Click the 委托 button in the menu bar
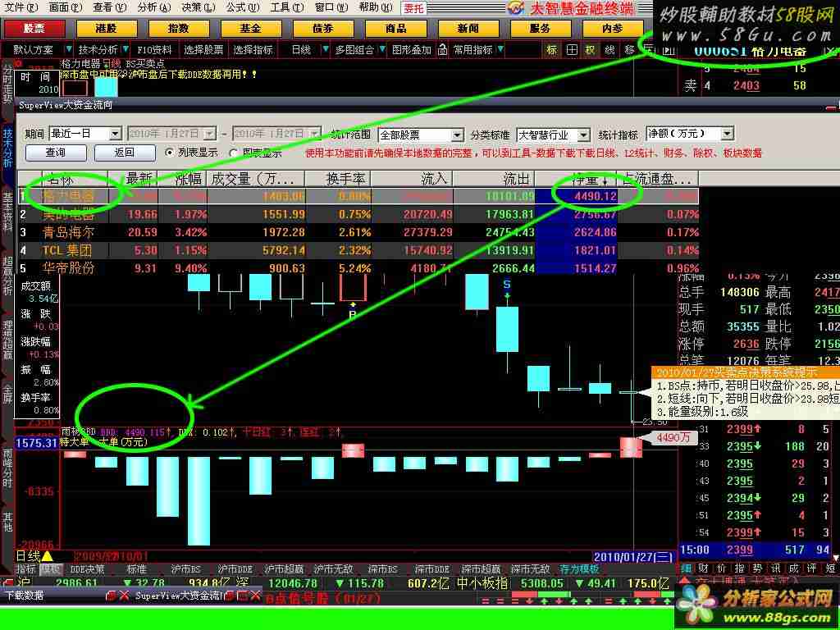840x630 pixels. (x=413, y=8)
